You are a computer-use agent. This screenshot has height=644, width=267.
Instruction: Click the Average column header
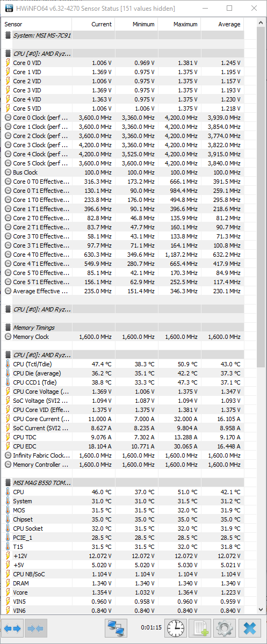(x=222, y=24)
